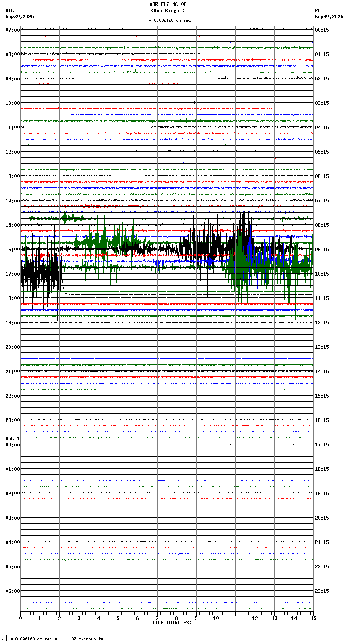Click the 'UTC' label at top left
This screenshot has height=644, width=346.
[x=10, y=11]
